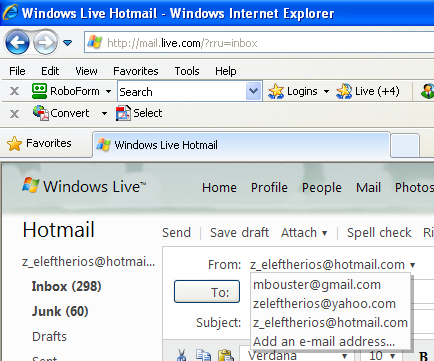The image size is (434, 361).
Task: Expand the Logins dropdown arrow
Action: [x=326, y=91]
